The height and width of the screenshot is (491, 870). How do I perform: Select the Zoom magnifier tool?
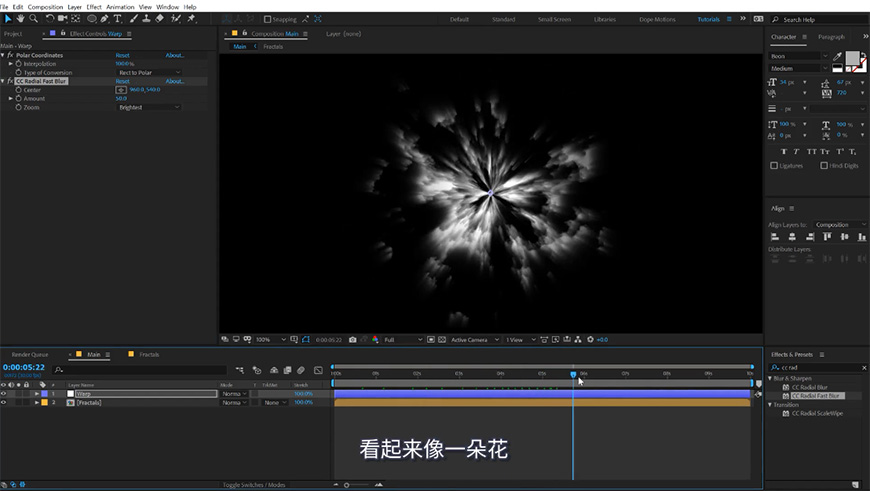(x=34, y=18)
